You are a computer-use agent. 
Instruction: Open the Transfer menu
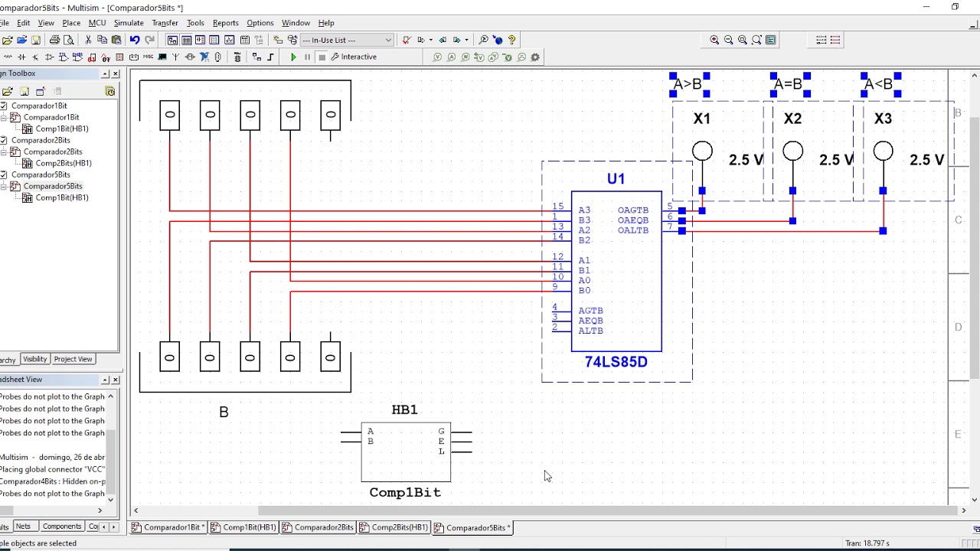[x=165, y=23]
